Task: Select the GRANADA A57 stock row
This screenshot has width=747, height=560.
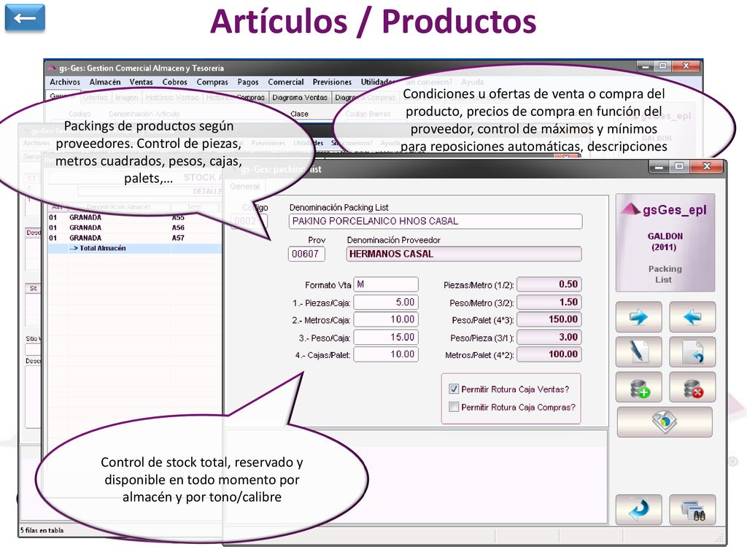Action: [x=134, y=238]
